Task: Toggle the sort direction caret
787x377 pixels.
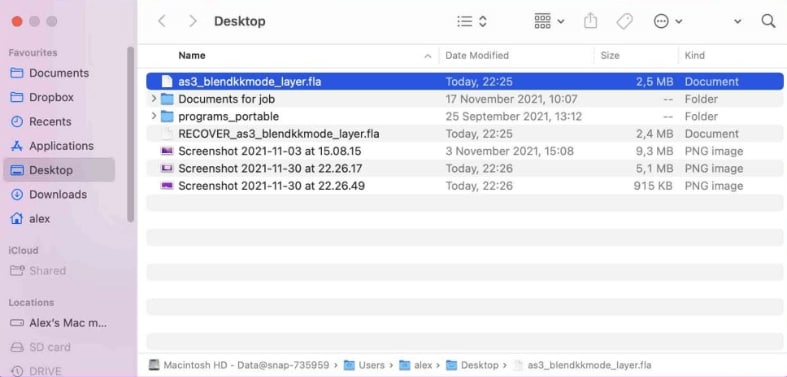Action: (x=428, y=56)
